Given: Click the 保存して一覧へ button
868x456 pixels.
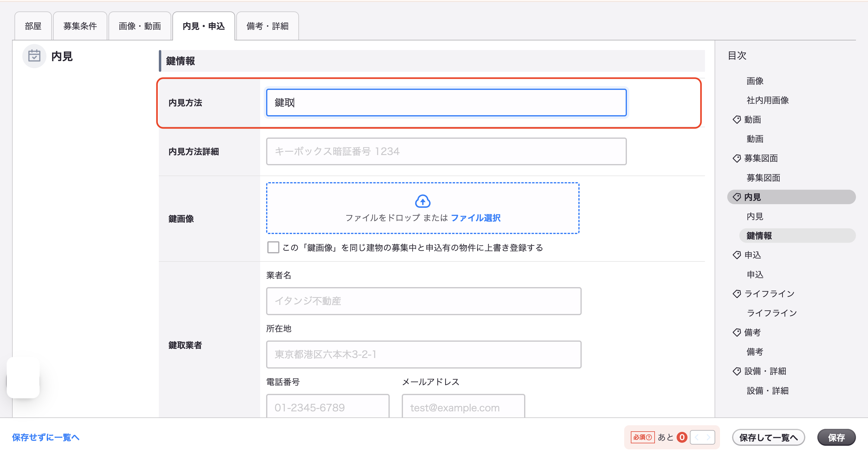Looking at the screenshot, I should (768, 437).
